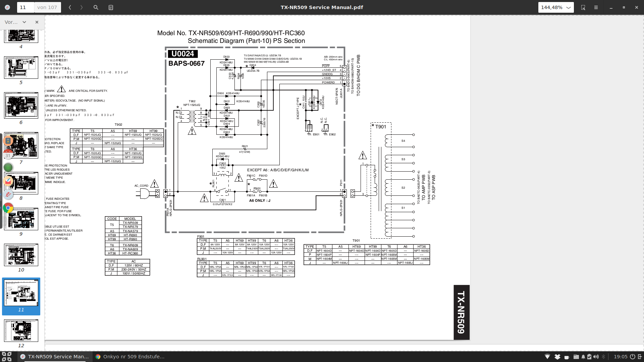
Task: Open the Wi-Fi network tray icon
Action: coord(547,357)
